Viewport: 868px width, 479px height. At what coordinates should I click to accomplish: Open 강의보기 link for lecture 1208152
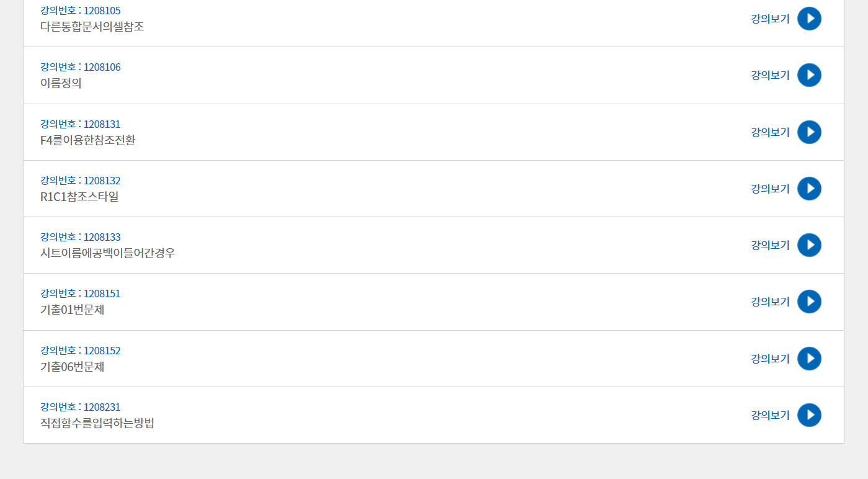pos(770,359)
